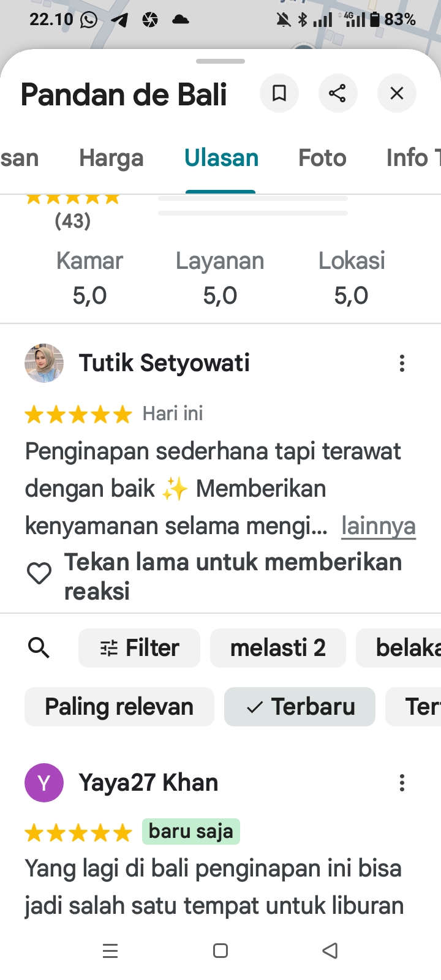Expand review text via lainnya link

(379, 526)
